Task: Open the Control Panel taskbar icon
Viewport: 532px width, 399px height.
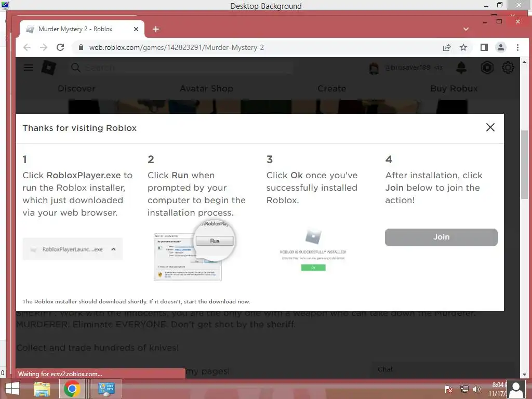Action: coord(106,389)
